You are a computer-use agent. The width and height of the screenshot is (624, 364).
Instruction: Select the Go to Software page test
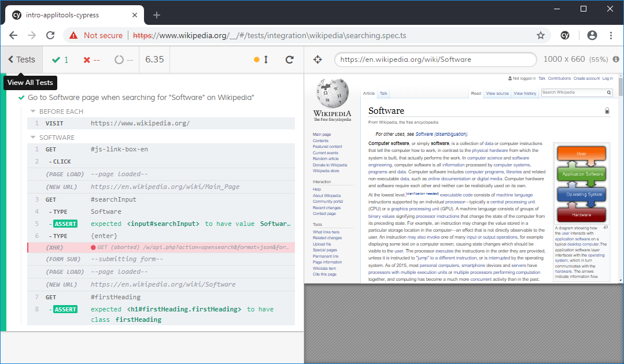click(141, 98)
